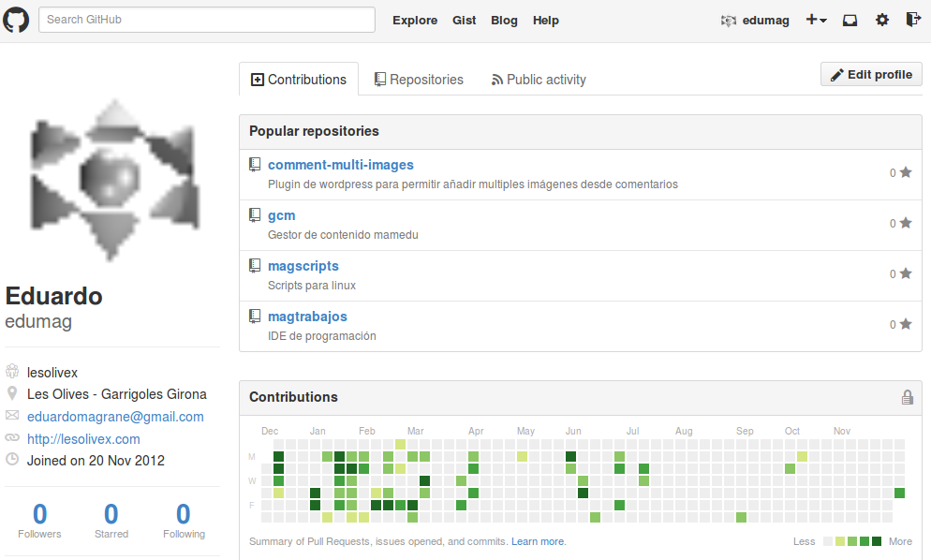Open the magscripts repository link
931x560 pixels.
303,266
